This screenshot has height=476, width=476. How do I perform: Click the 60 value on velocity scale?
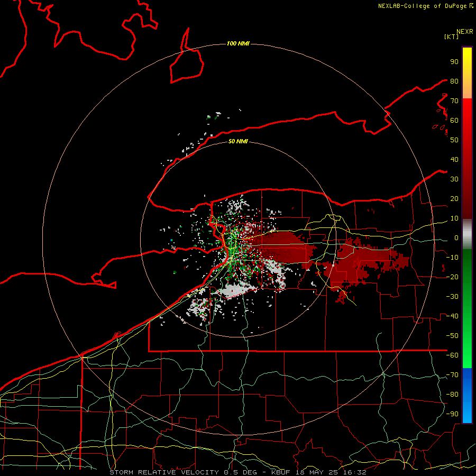(454, 120)
